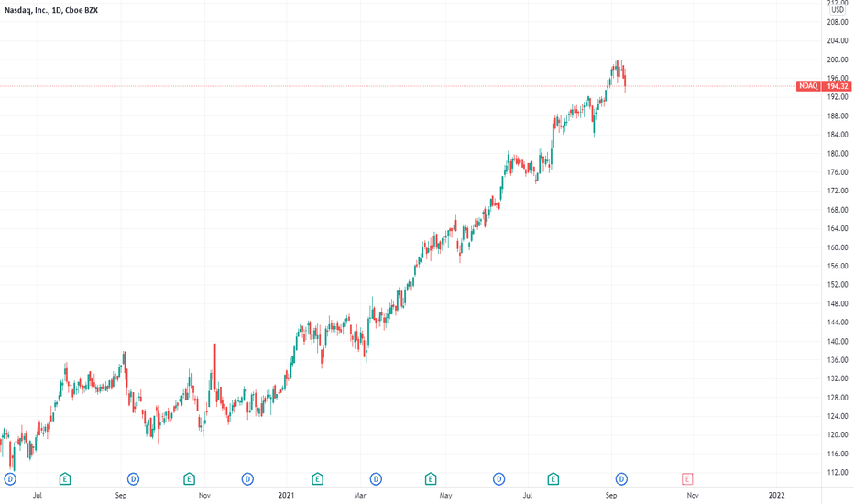Click the 112.00 level on price scale
This screenshot has height=504, width=854.
click(838, 473)
